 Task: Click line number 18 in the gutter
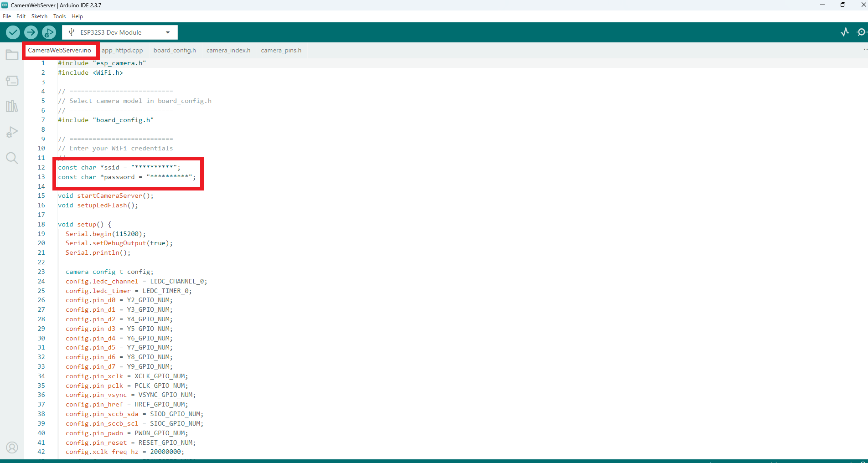coord(41,224)
